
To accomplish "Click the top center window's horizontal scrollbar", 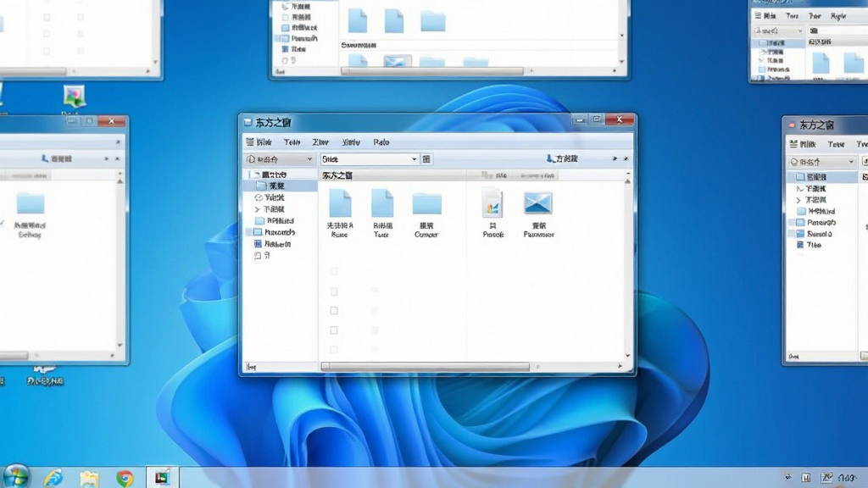I will (431, 71).
